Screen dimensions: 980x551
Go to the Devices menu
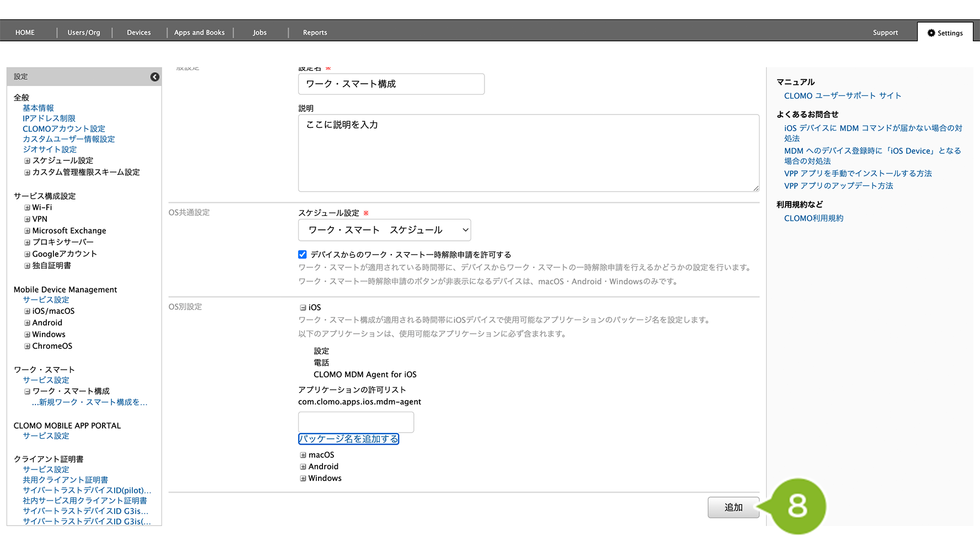click(x=138, y=33)
